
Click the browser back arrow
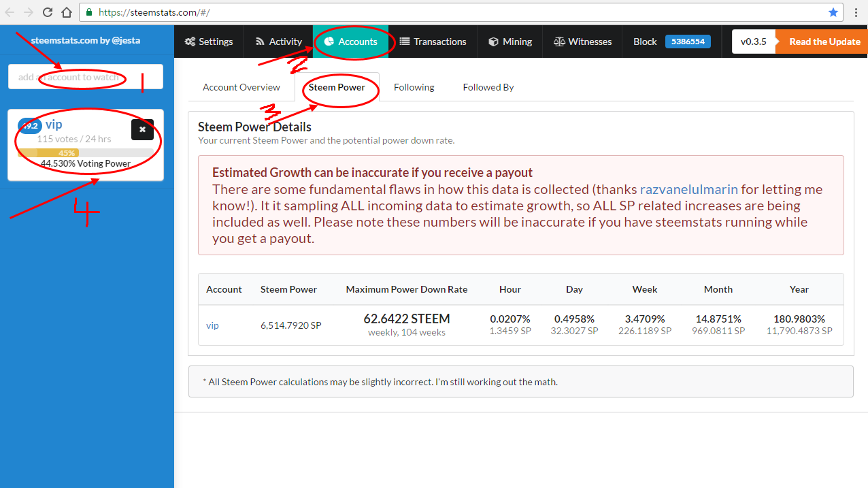coord(10,12)
